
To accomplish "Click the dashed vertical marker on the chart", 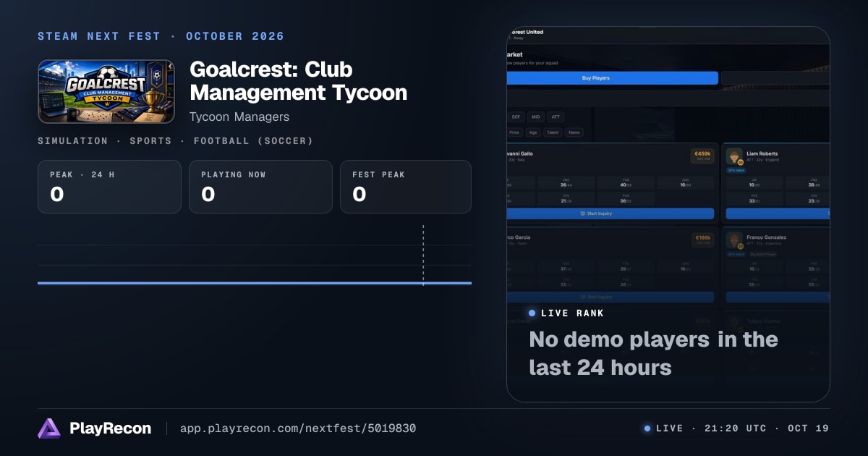I will tap(423, 255).
